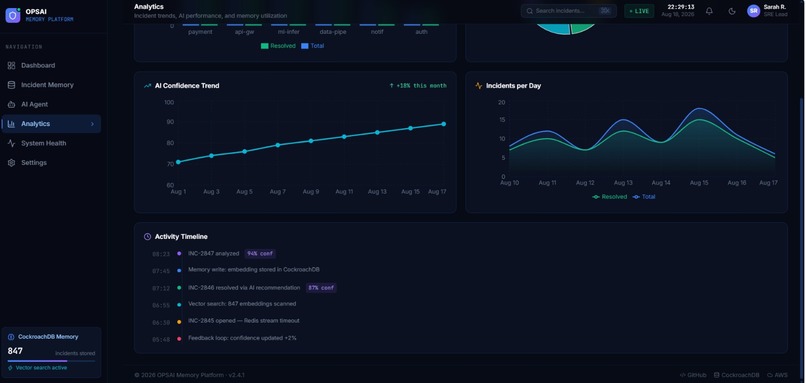Click the cyan dot for Vector search entry
The height and width of the screenshot is (383, 806).
tap(179, 305)
